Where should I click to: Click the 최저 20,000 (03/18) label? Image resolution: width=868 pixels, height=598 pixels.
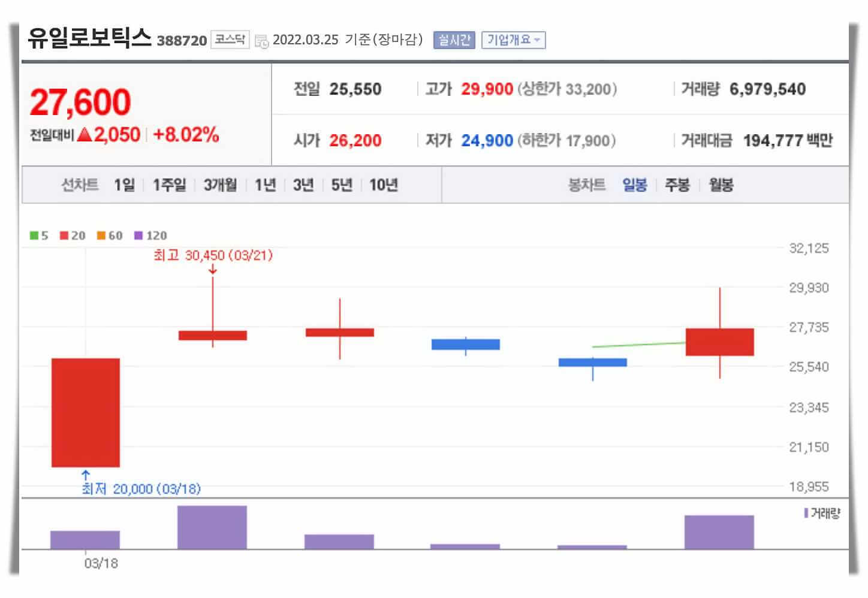(x=141, y=489)
